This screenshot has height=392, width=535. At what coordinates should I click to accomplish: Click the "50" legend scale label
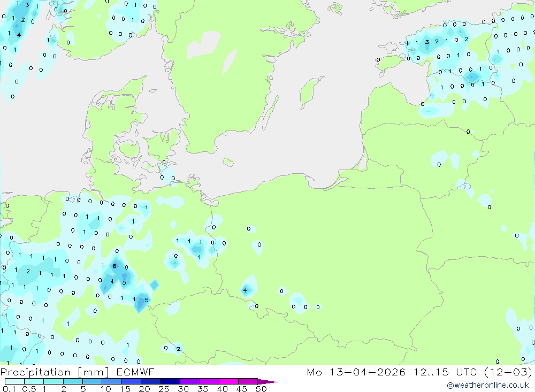tap(261, 389)
